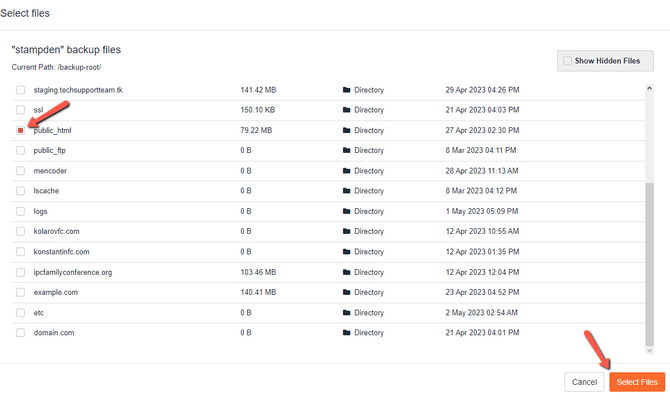This screenshot has height=401, width=670.
Task: Tick the public_ftp checkbox
Action: pos(20,151)
